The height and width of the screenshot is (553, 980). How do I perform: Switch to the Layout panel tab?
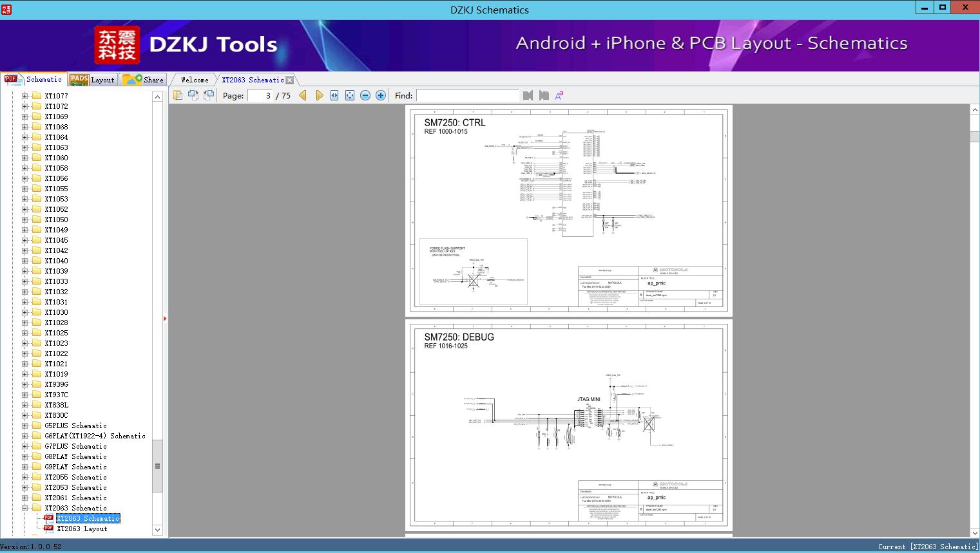[92, 80]
